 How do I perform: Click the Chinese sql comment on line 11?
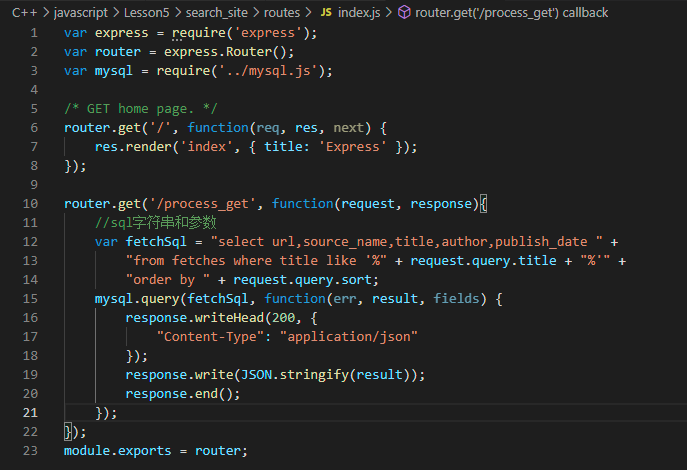coord(156,223)
